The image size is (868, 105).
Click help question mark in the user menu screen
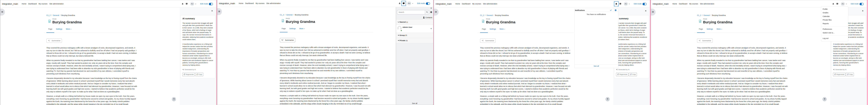(825, 99)
